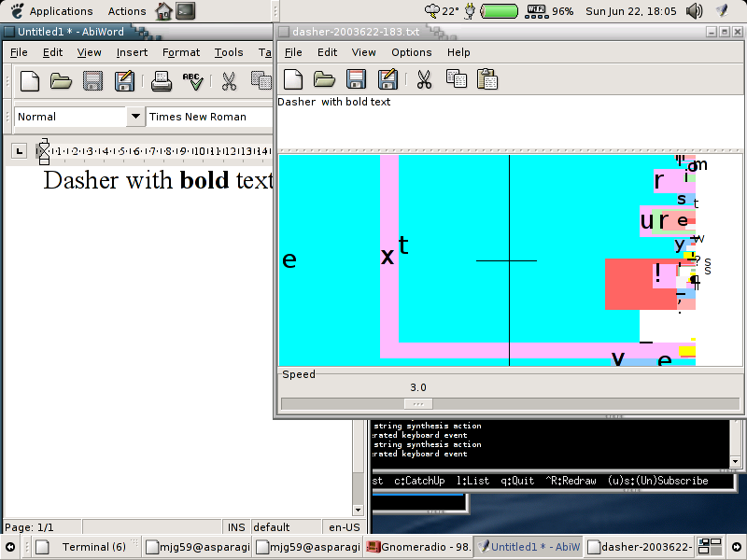This screenshot has height=560, width=747.
Task: Expand the Normal paragraph style dropdown
Action: [135, 117]
